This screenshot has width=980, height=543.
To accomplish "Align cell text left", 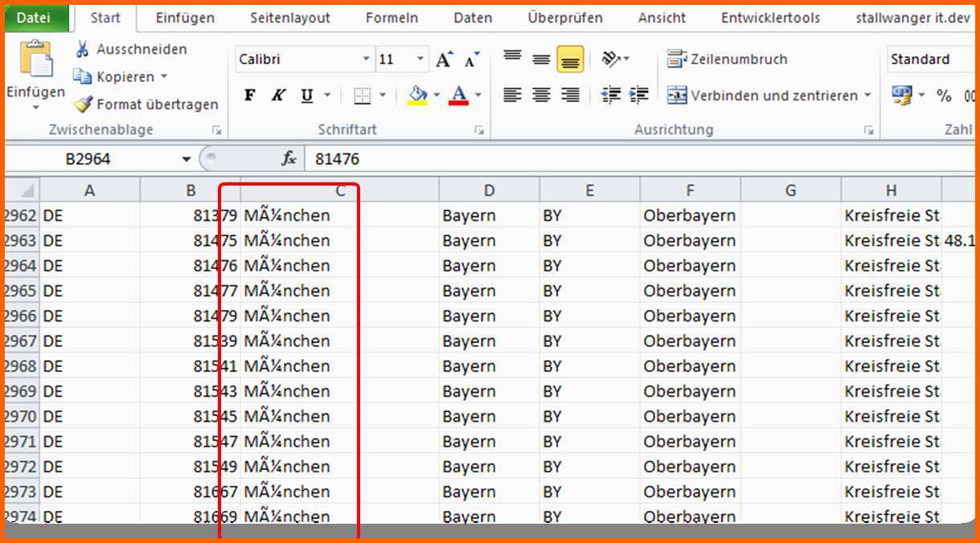I will click(x=512, y=96).
